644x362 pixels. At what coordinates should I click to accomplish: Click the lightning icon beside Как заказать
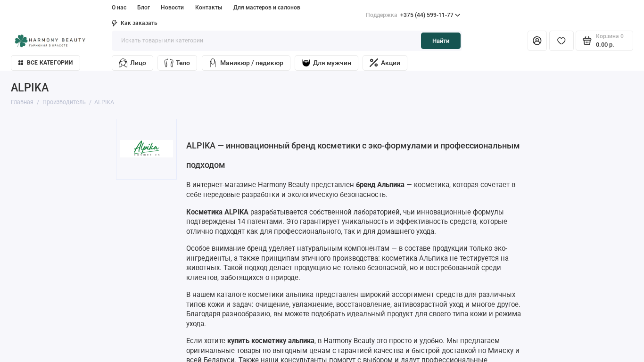point(115,23)
